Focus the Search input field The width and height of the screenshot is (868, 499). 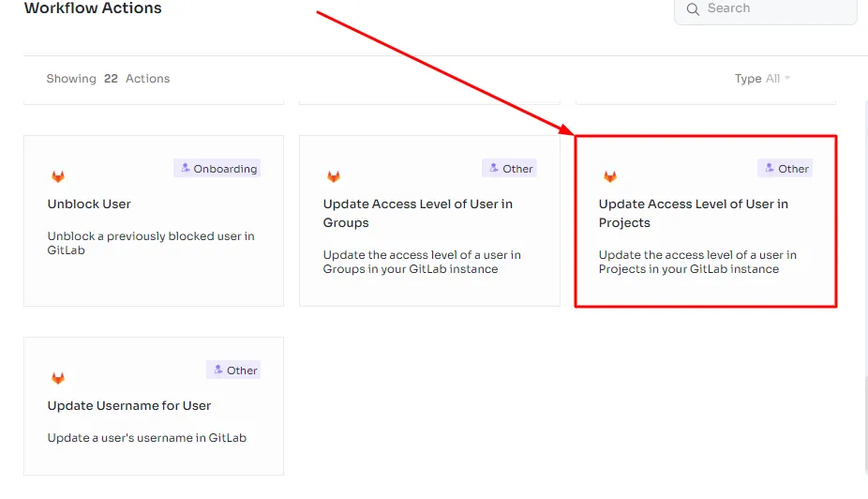(766, 8)
